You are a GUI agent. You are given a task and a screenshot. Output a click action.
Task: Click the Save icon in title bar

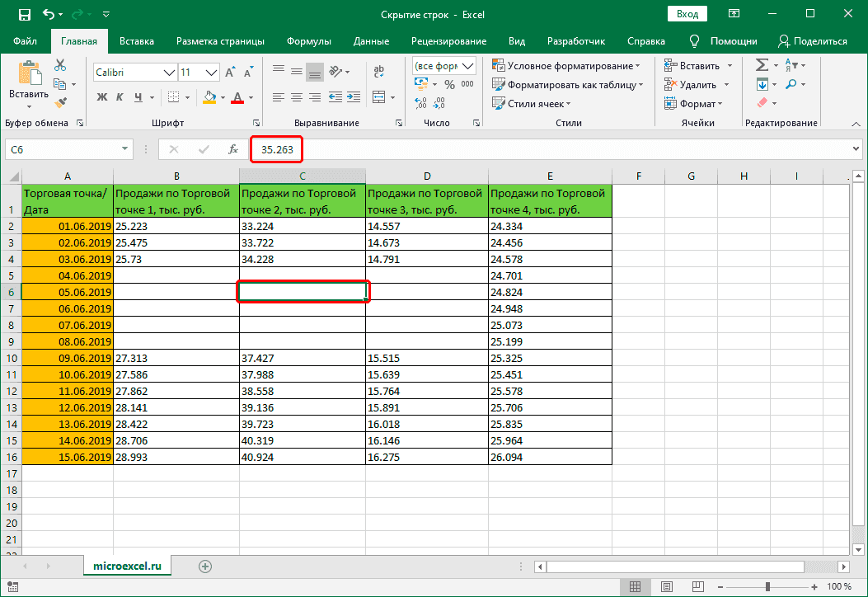[x=24, y=15]
